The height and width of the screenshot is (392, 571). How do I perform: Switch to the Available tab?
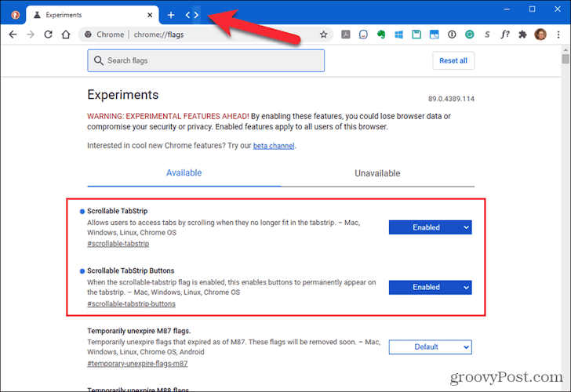click(184, 173)
